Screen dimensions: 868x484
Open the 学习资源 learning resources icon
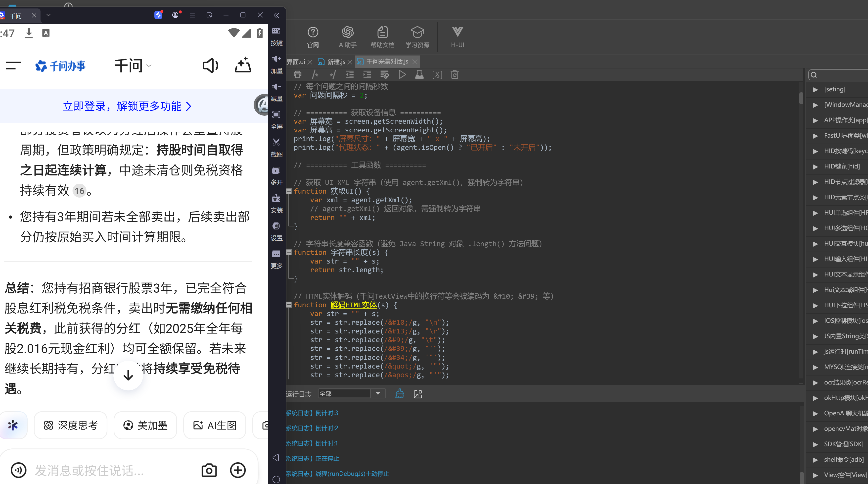click(417, 37)
